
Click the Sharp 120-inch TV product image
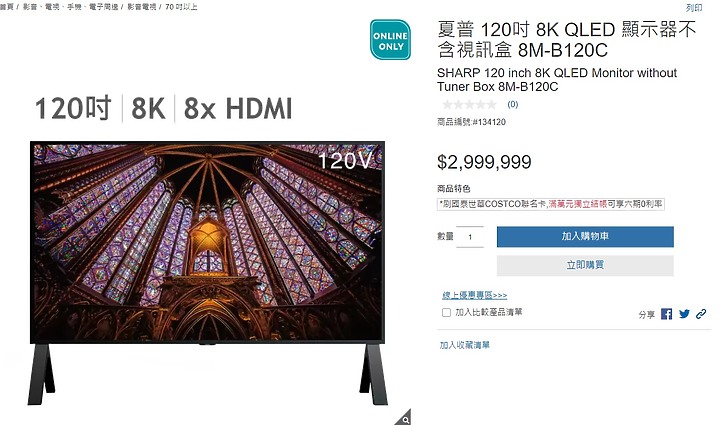208,273
